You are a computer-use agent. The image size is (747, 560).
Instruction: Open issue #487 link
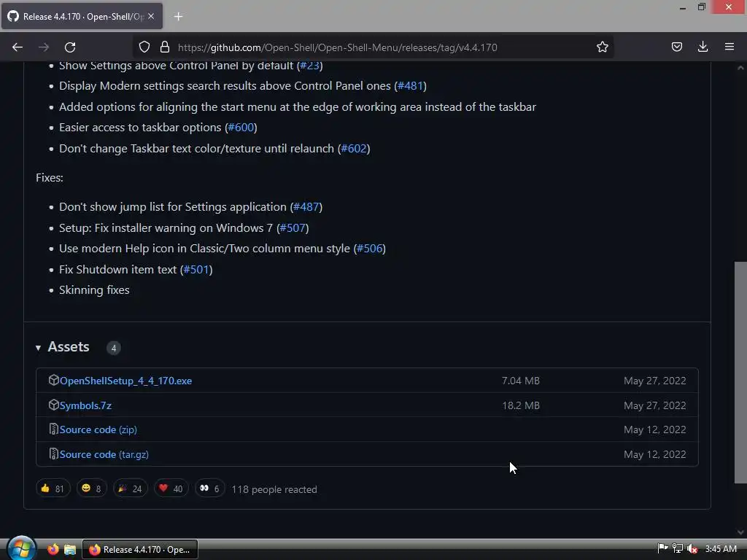click(x=306, y=206)
